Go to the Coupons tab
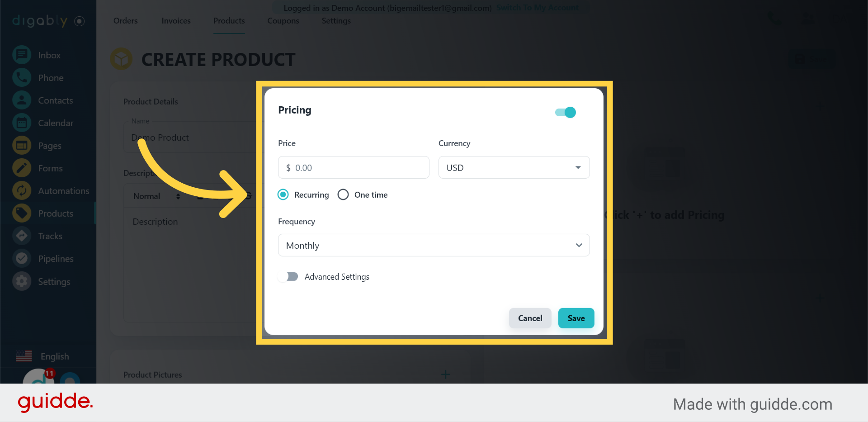The image size is (868, 422). coord(283,21)
